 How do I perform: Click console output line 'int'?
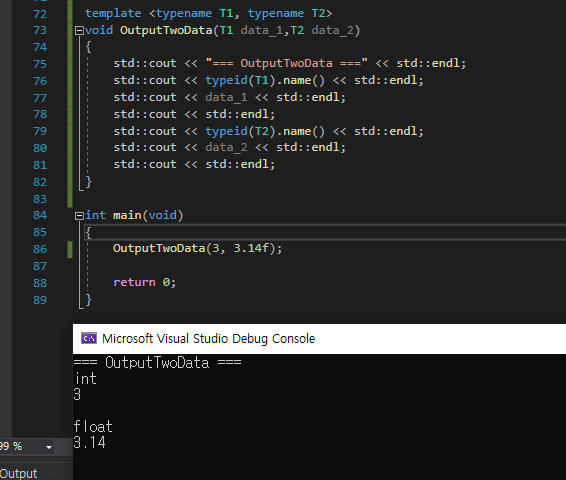[86, 379]
